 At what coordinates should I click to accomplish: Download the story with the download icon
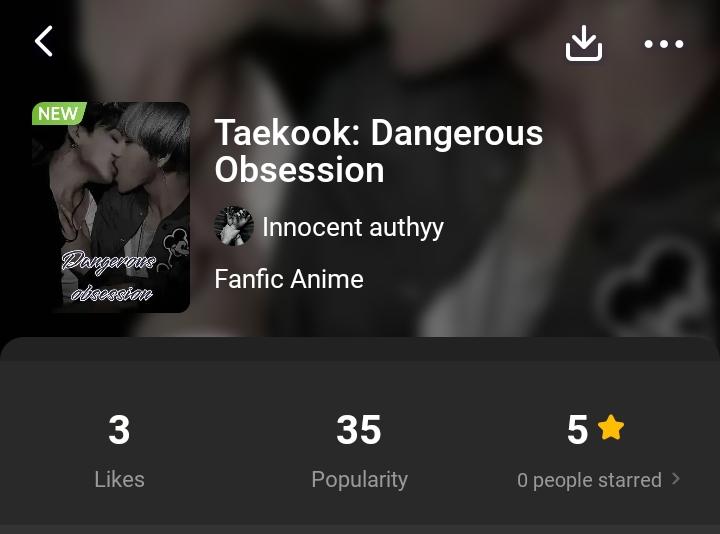coord(584,43)
